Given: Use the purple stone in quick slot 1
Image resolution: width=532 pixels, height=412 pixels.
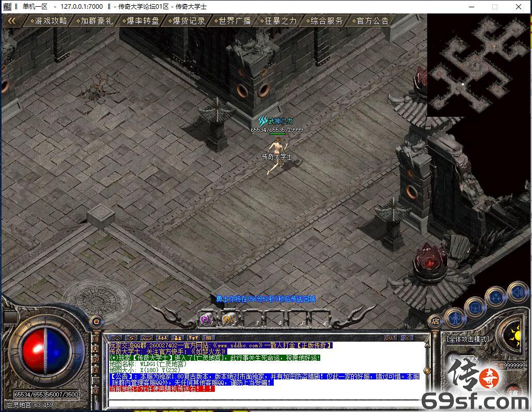Looking at the screenshot, I should [207, 318].
